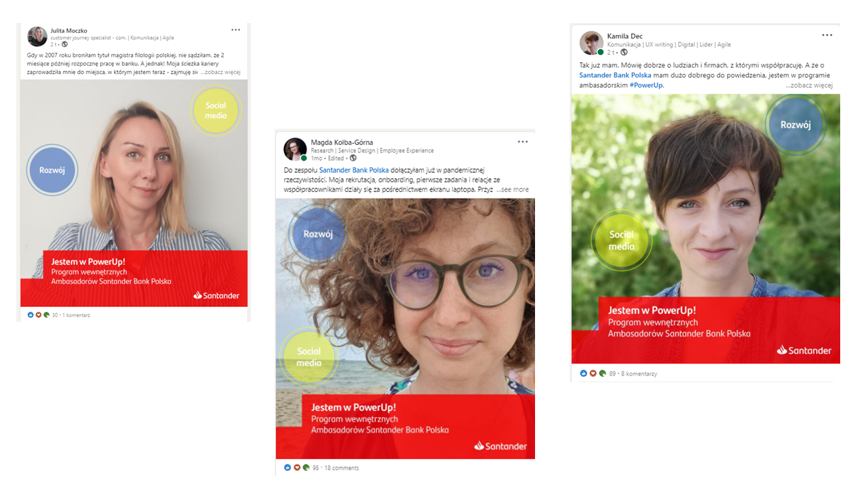The height and width of the screenshot is (488, 868).
Task: Click reaction icons under Magda's post
Action: 297,468
